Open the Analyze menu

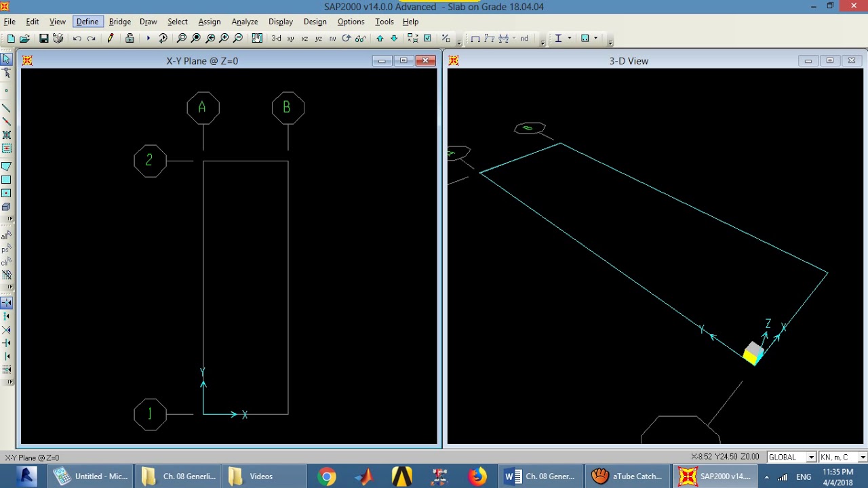click(245, 22)
